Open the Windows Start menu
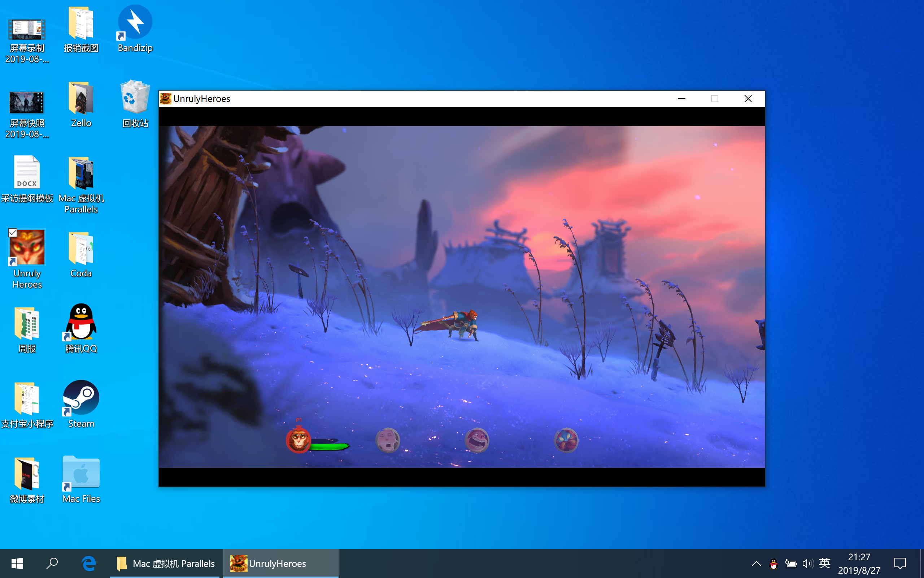The image size is (924, 578). point(17,564)
